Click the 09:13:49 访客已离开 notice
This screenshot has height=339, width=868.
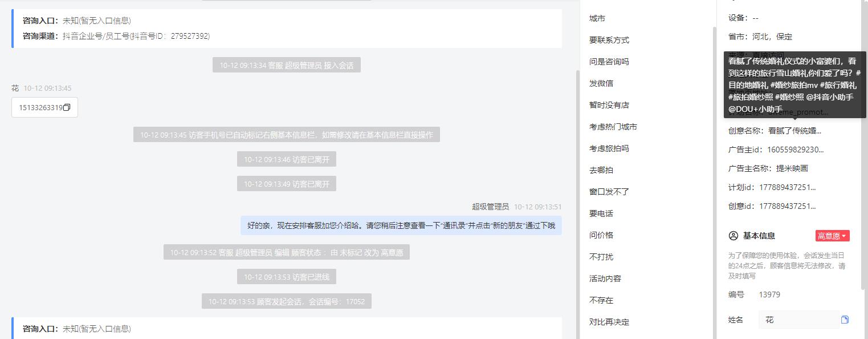pyautogui.click(x=287, y=184)
